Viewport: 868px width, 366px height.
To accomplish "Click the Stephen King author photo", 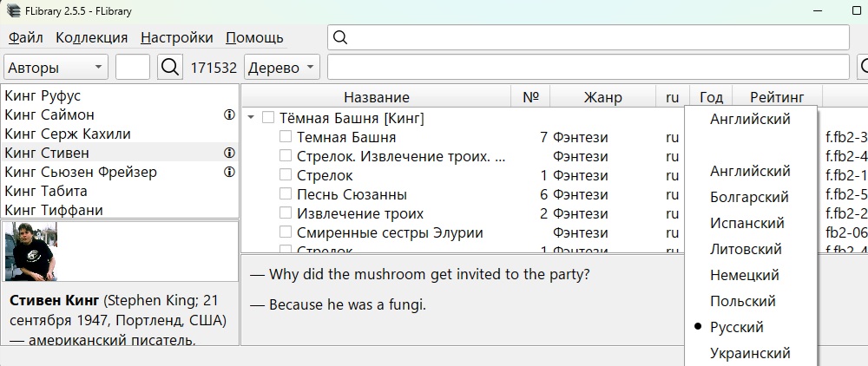I will pyautogui.click(x=31, y=252).
